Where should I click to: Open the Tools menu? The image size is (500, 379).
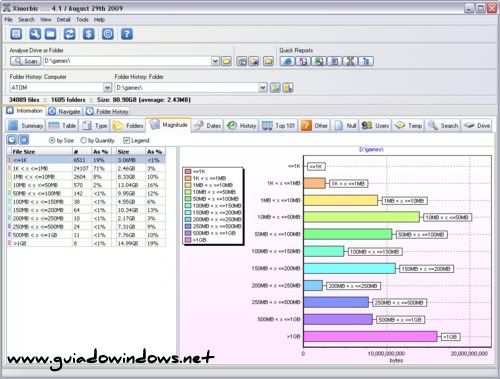click(x=82, y=20)
